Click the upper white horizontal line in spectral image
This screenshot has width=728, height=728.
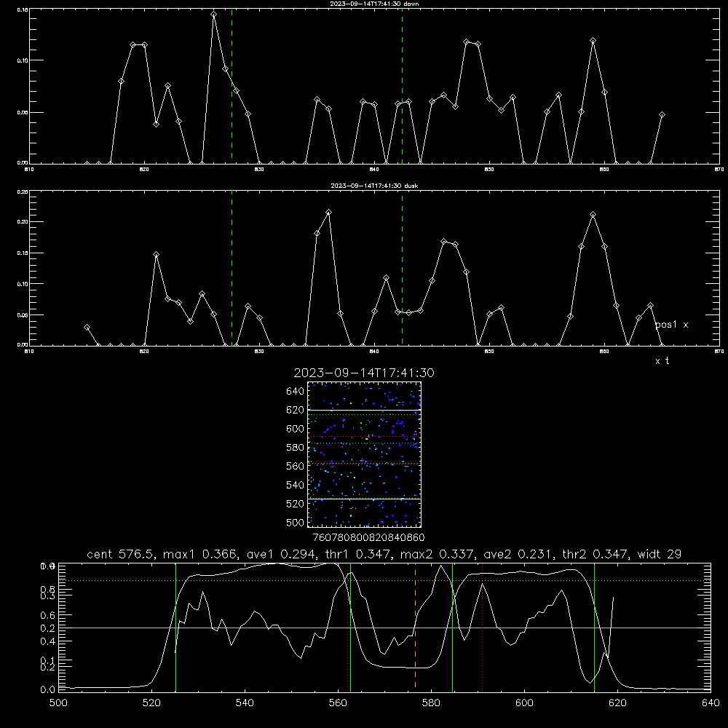pos(365,410)
